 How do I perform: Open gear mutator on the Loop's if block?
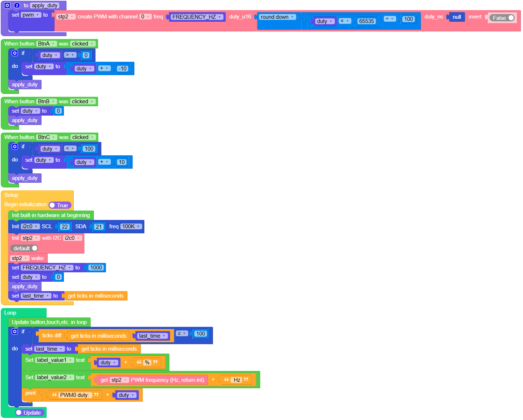click(15, 332)
